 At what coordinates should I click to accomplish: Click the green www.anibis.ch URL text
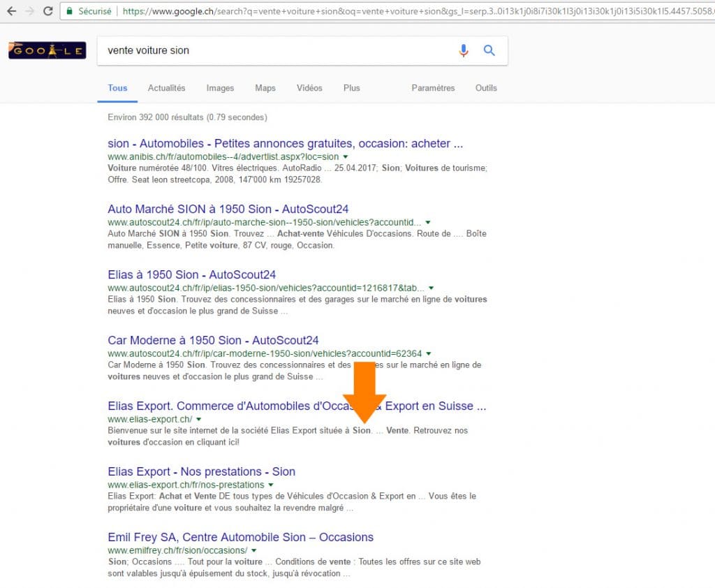pyautogui.click(x=223, y=157)
